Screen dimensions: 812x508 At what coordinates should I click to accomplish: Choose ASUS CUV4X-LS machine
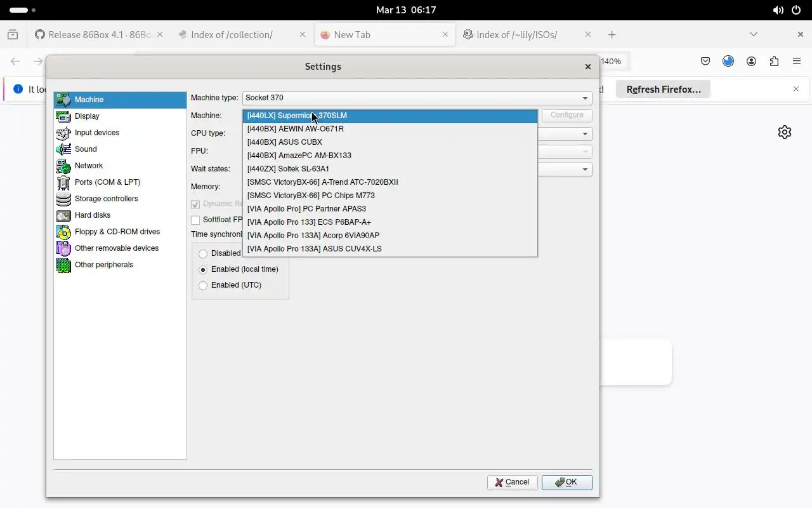pos(390,249)
